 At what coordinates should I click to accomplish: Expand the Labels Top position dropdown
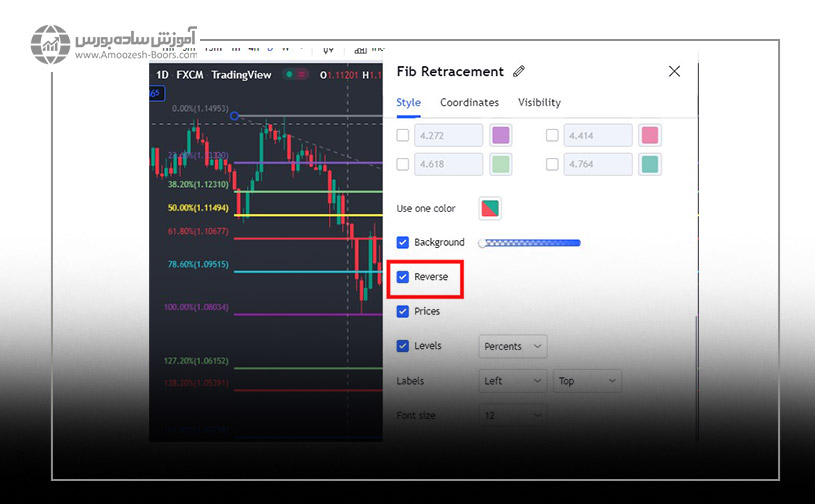(586, 381)
